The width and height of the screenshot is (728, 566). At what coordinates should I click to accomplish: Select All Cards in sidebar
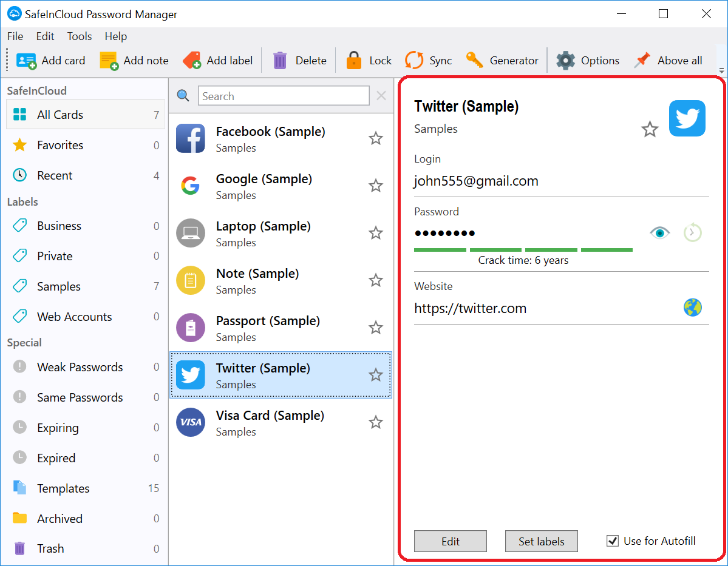click(x=86, y=115)
